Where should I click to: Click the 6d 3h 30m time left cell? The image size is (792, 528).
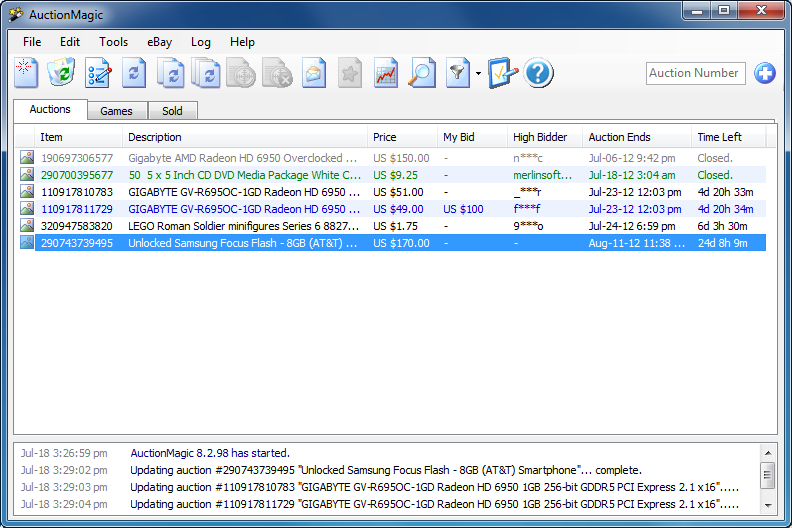pos(722,226)
